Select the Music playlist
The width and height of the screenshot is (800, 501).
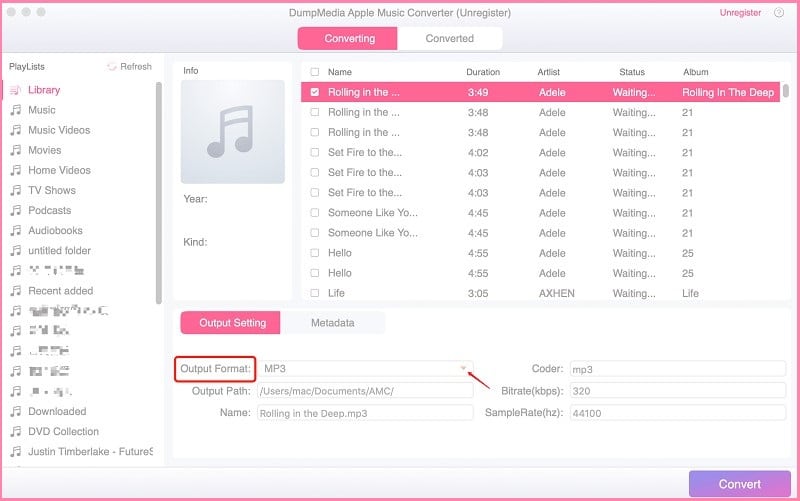click(x=42, y=110)
